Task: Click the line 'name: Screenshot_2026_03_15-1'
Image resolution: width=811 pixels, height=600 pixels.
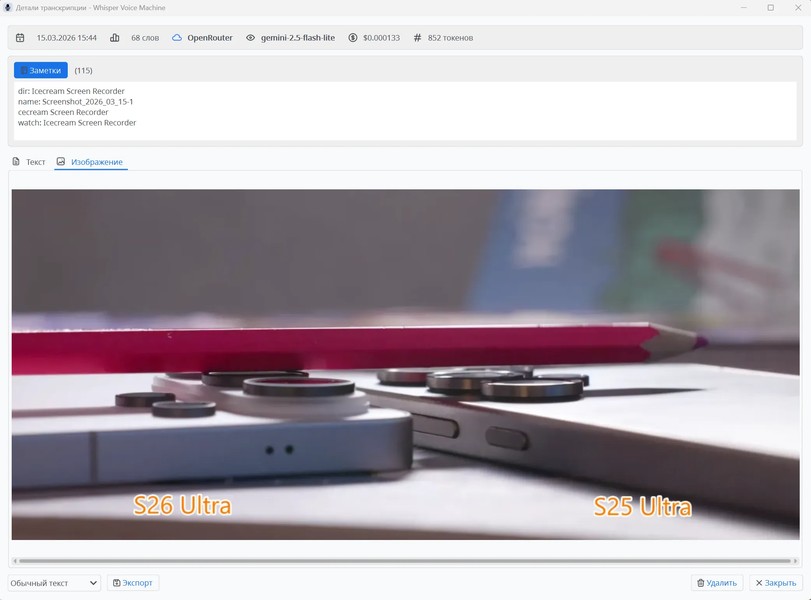Action: point(76,101)
